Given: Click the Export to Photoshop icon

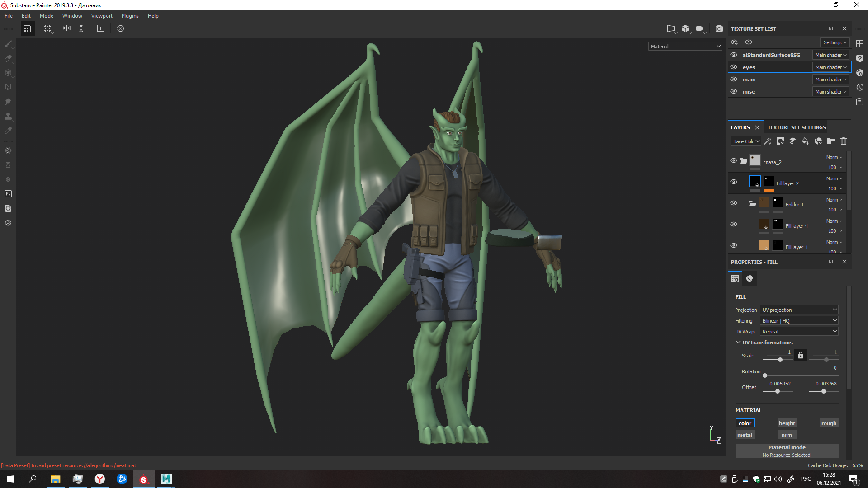Looking at the screenshot, I should coord(8,194).
